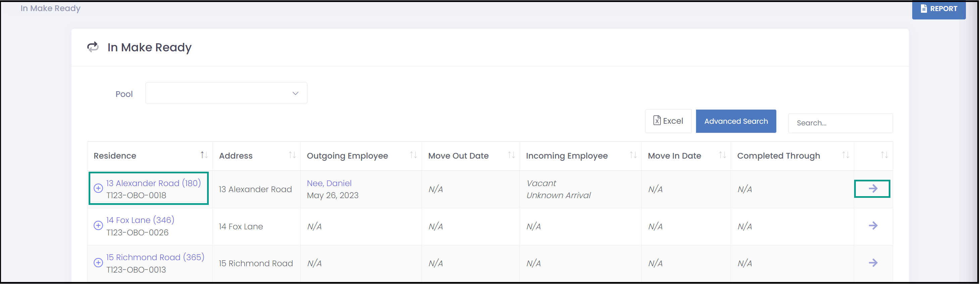980x284 pixels.
Task: Click the Unknown Arrival text
Action: click(x=558, y=195)
